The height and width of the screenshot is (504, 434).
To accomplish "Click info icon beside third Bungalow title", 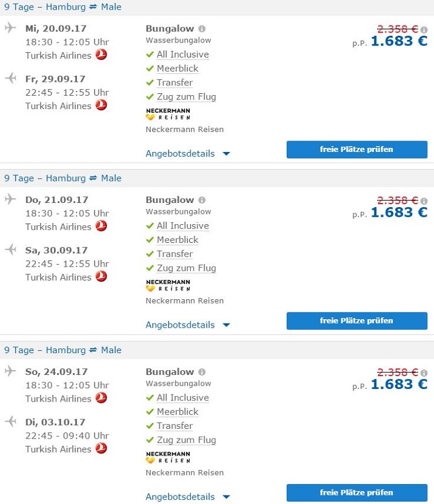I will [202, 372].
